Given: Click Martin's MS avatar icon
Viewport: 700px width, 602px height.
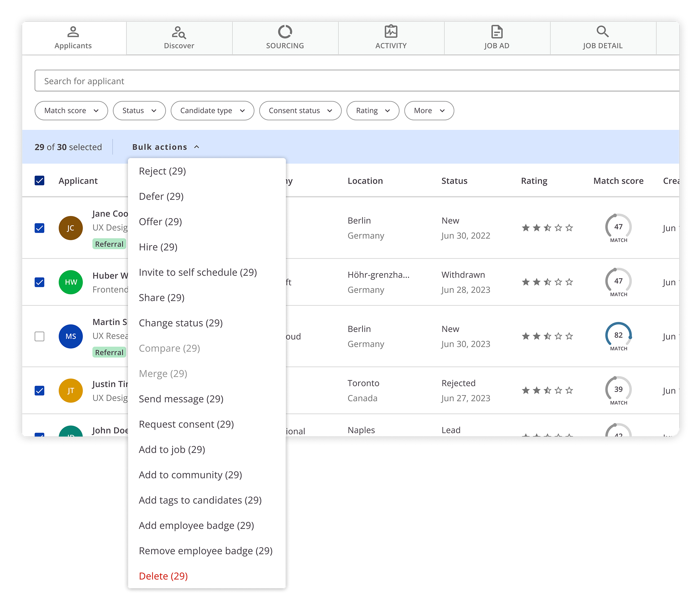Looking at the screenshot, I should coord(71,336).
